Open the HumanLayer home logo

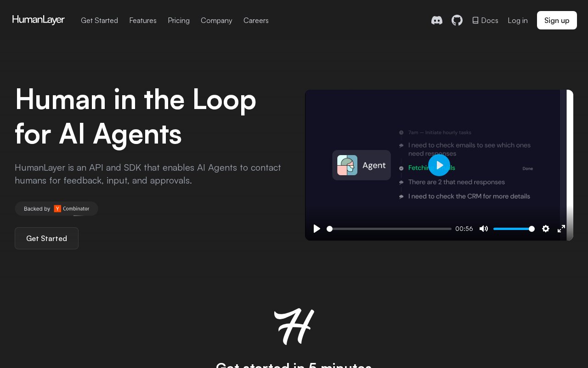pyautogui.click(x=39, y=20)
